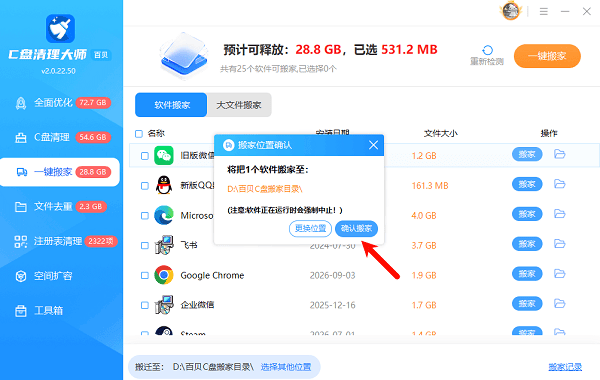The image size is (600, 380).
Task: Click 搬家 button for Google Chrome row
Action: (x=527, y=274)
